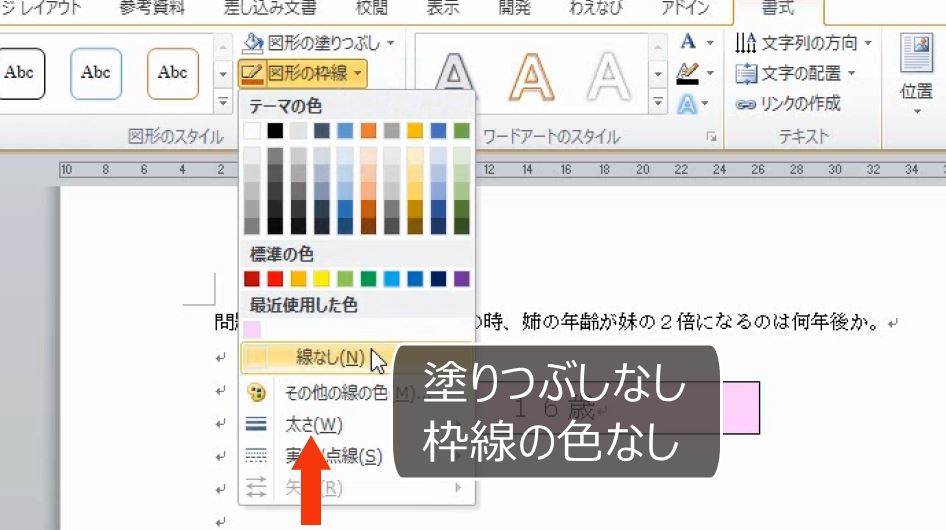Image resolution: width=946 pixels, height=530 pixels.
Task: Open the 差し込み文書 ribbon tab
Action: click(x=270, y=8)
